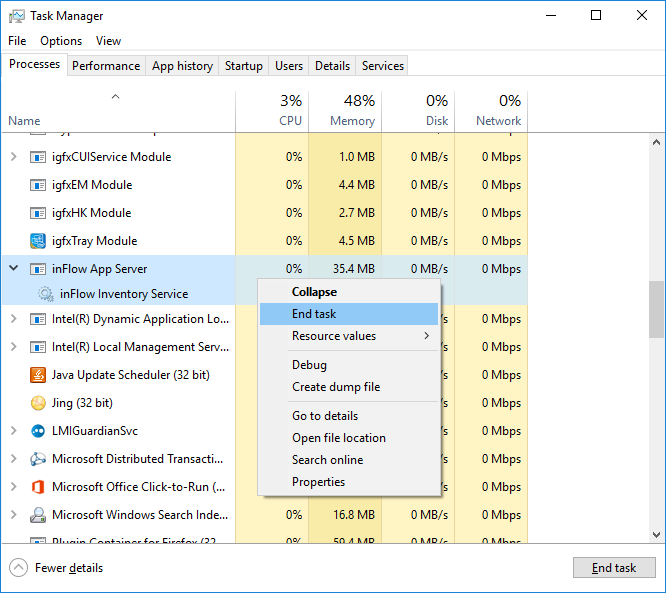Choose End task in the context menu
The width and height of the screenshot is (666, 593).
349,314
